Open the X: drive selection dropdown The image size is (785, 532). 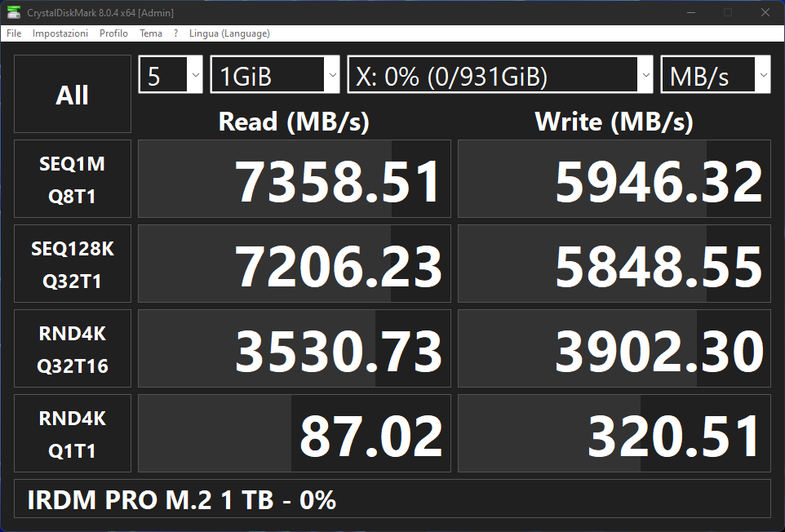(x=500, y=76)
